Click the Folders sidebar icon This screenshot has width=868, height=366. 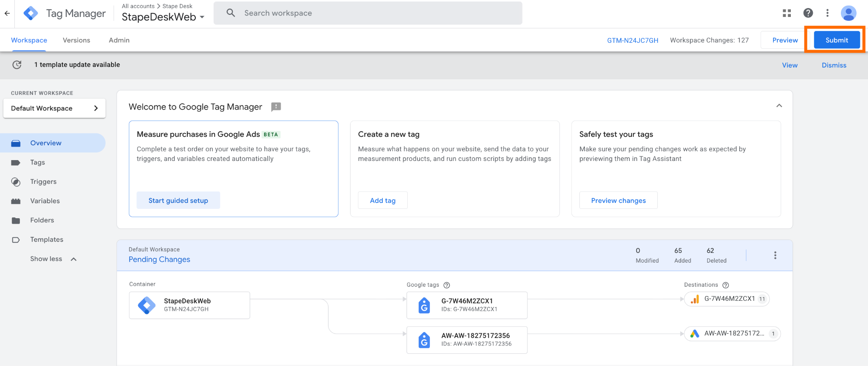click(x=16, y=220)
